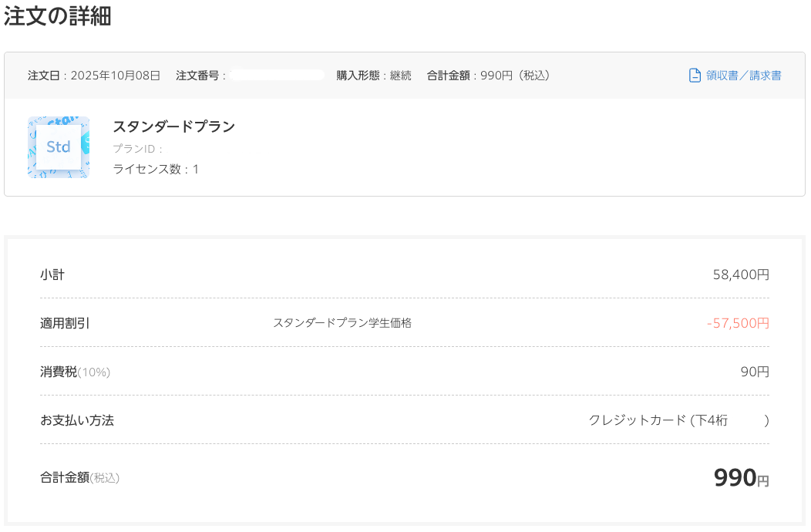811x532 pixels.
Task: Click the redacted 注文番号 value field
Action: (278, 76)
